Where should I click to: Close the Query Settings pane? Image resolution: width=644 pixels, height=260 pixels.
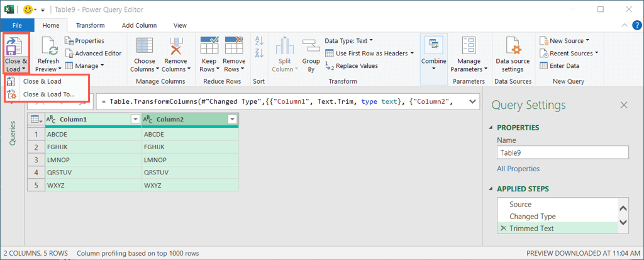tap(624, 105)
